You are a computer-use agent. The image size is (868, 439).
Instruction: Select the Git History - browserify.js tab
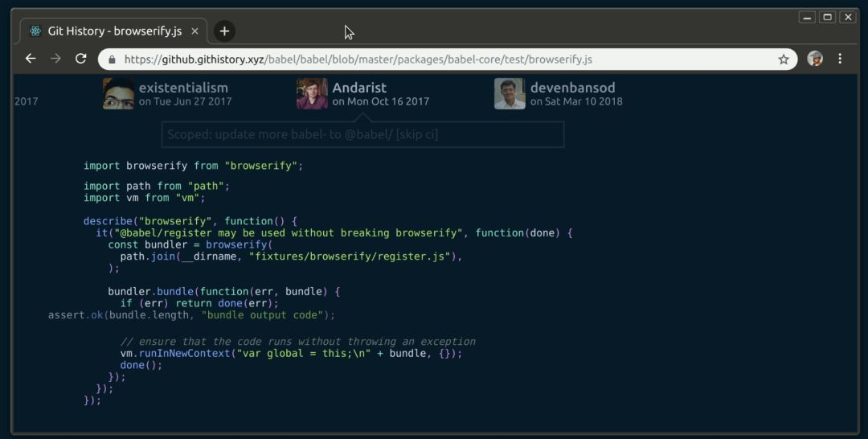(x=114, y=31)
